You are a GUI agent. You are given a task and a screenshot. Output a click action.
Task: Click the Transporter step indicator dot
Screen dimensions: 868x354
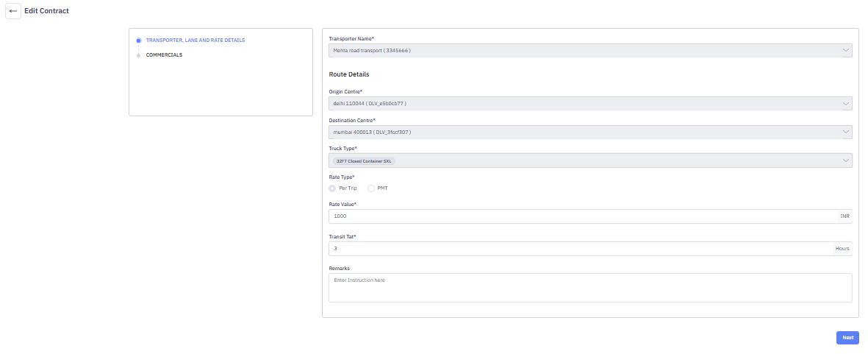138,40
